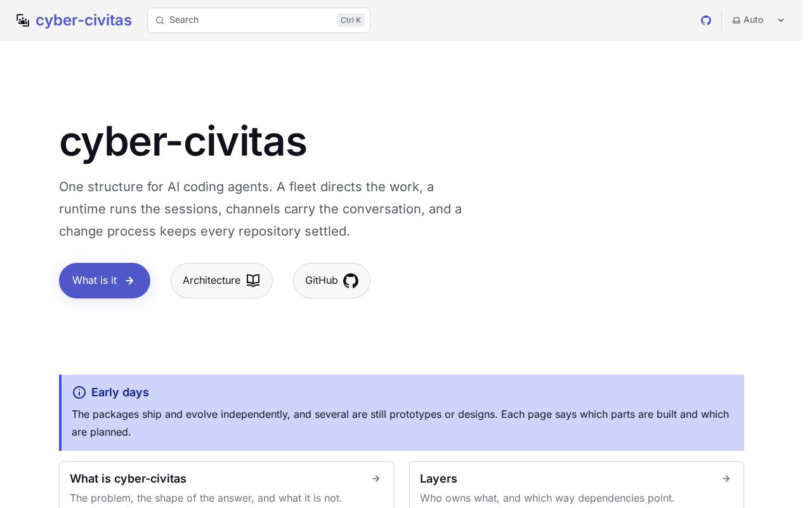Open the GitHub icon in the header

click(x=706, y=20)
